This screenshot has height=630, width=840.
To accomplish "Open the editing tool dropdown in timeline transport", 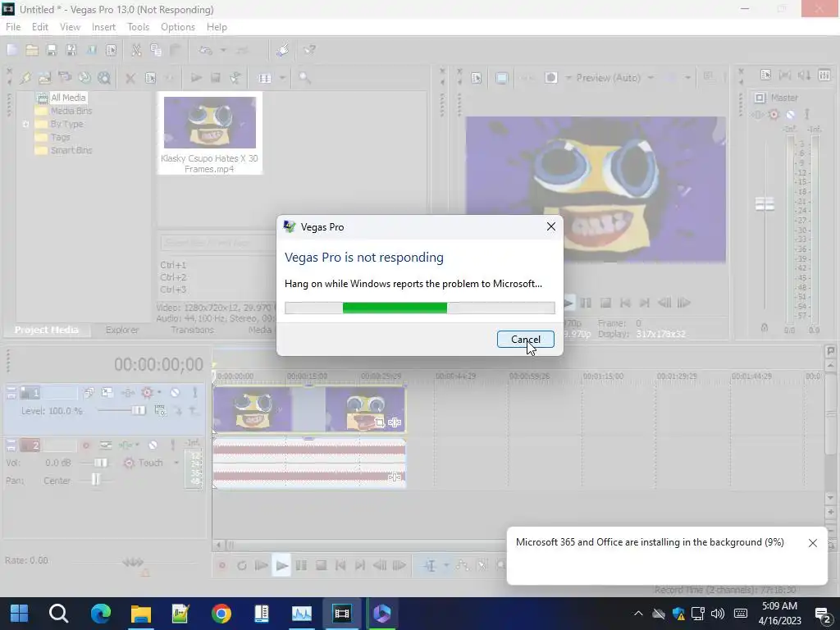I will point(445,566).
